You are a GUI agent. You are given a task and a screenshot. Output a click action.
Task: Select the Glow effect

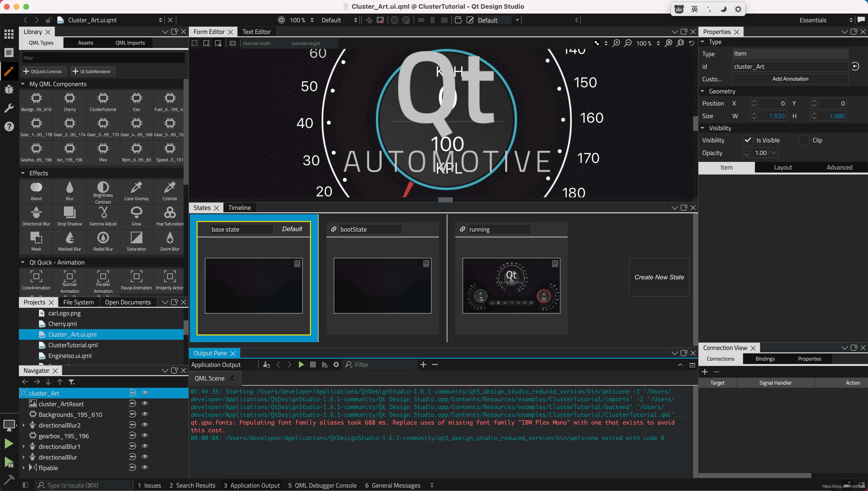[x=136, y=216]
